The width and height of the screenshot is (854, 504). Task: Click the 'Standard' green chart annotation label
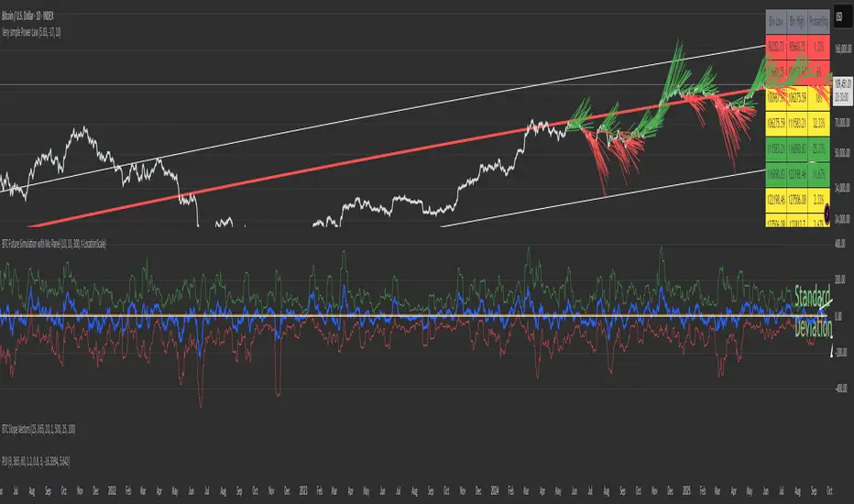[x=812, y=298]
